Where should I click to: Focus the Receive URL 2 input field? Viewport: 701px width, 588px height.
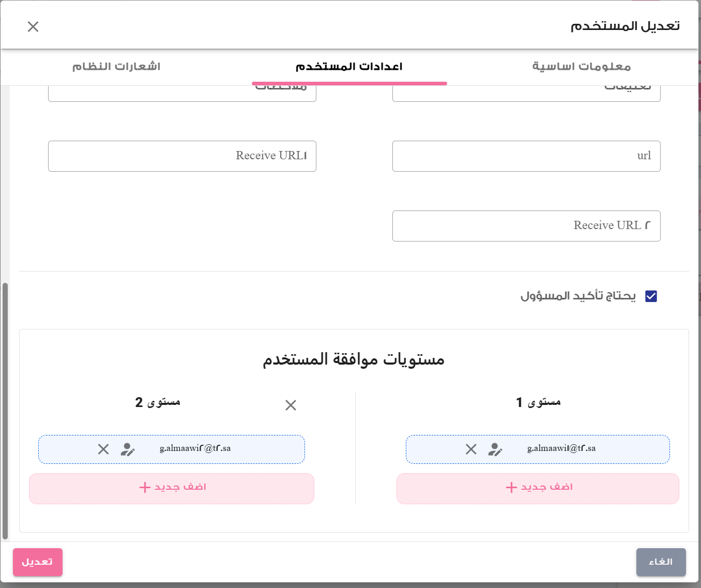(526, 226)
